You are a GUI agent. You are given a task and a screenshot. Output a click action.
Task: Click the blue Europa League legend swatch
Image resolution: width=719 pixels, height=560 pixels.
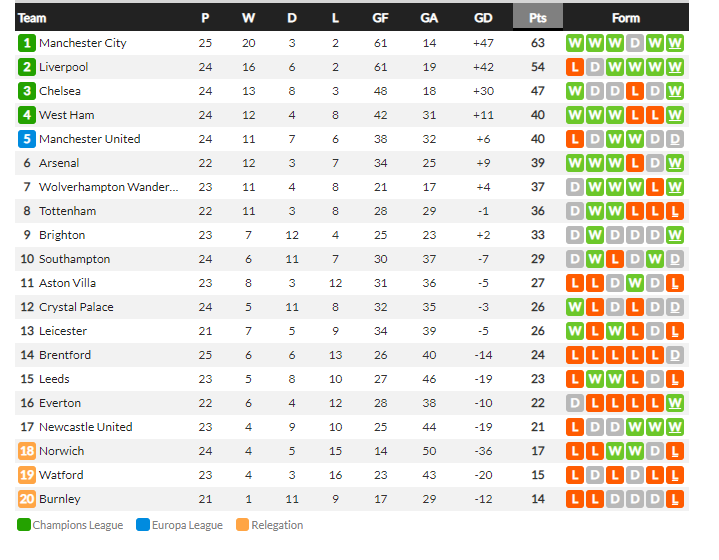coord(143,525)
